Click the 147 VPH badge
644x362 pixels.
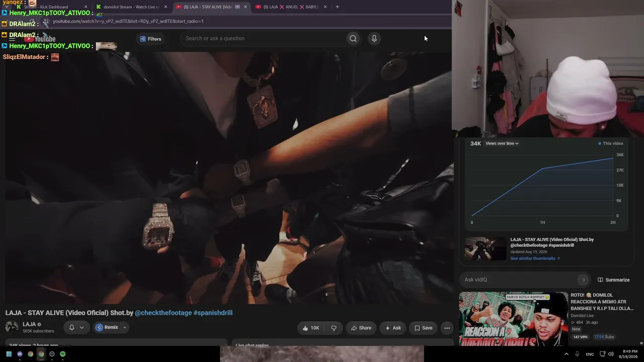[580, 337]
